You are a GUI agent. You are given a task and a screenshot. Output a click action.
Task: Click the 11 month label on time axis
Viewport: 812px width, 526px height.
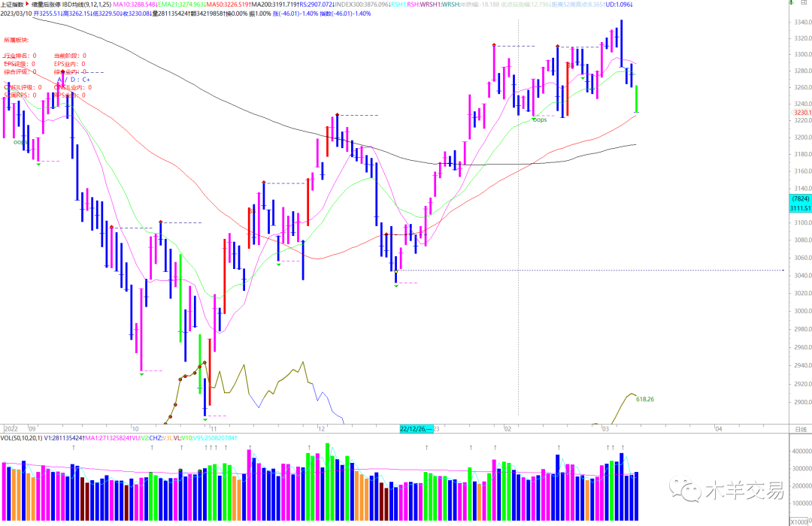(214, 428)
